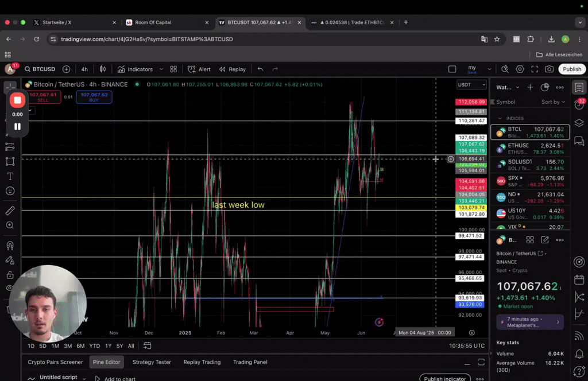588x381 pixels.
Task: Start bar Replay mode
Action: [233, 69]
